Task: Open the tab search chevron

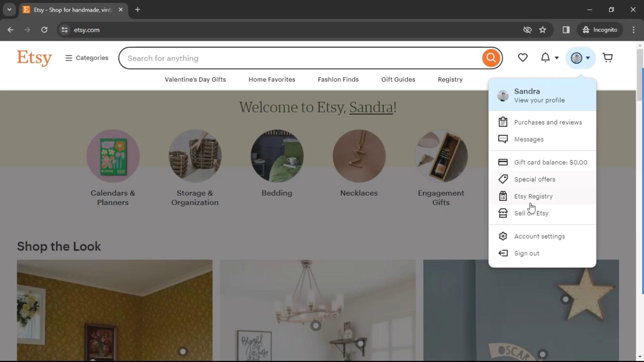Action: [x=9, y=10]
